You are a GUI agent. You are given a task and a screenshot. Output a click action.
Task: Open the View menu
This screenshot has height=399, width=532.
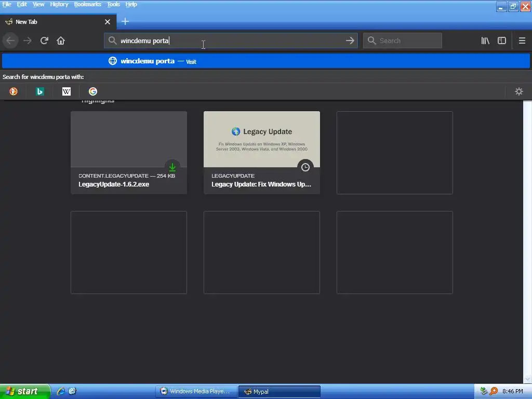(x=38, y=4)
